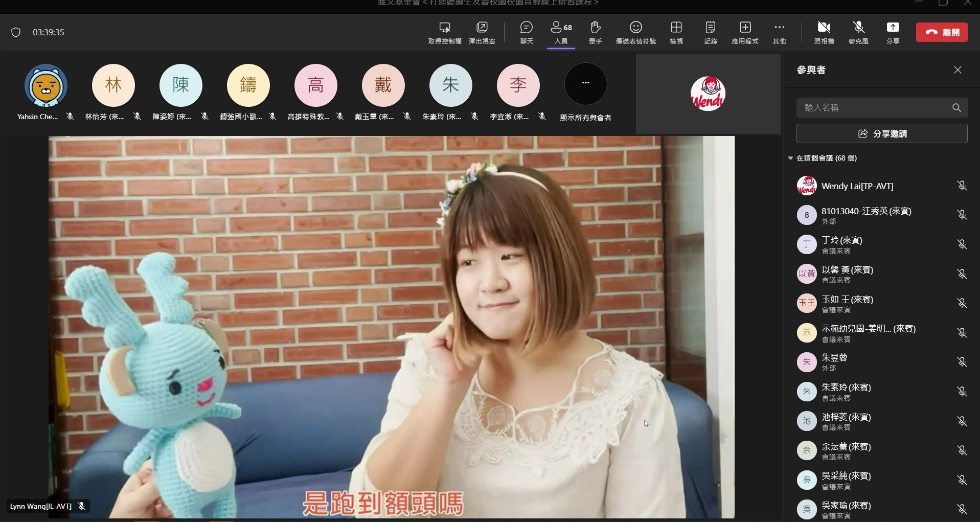The height and width of the screenshot is (522, 980).
Task: Open the 應用程式 apps icon
Action: click(x=745, y=32)
